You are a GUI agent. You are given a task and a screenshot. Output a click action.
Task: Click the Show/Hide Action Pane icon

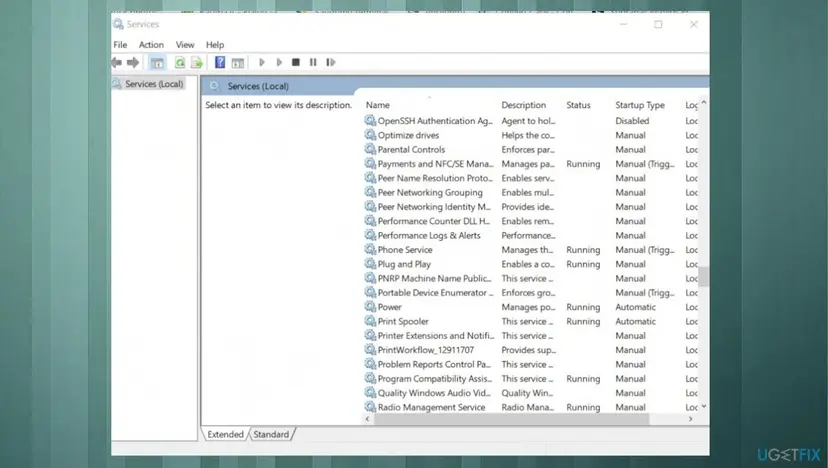pos(238,62)
